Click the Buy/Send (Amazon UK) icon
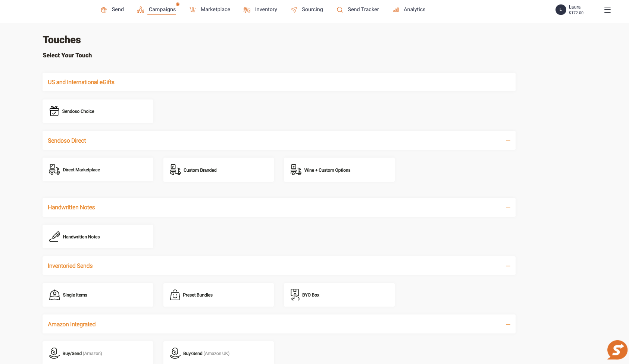 [175, 353]
